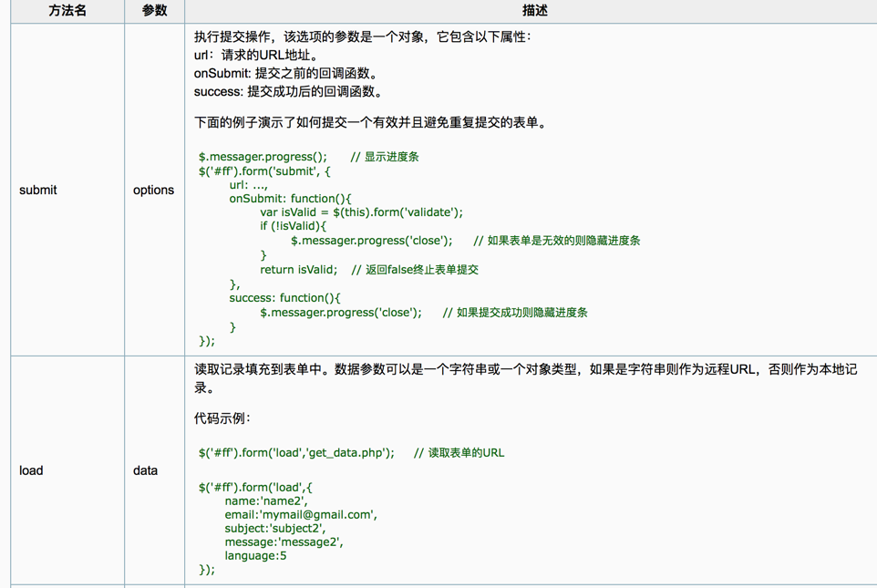Click the text 'onSubmit: 提交之前的回调函数。'
This screenshot has width=877, height=588.
point(287,73)
